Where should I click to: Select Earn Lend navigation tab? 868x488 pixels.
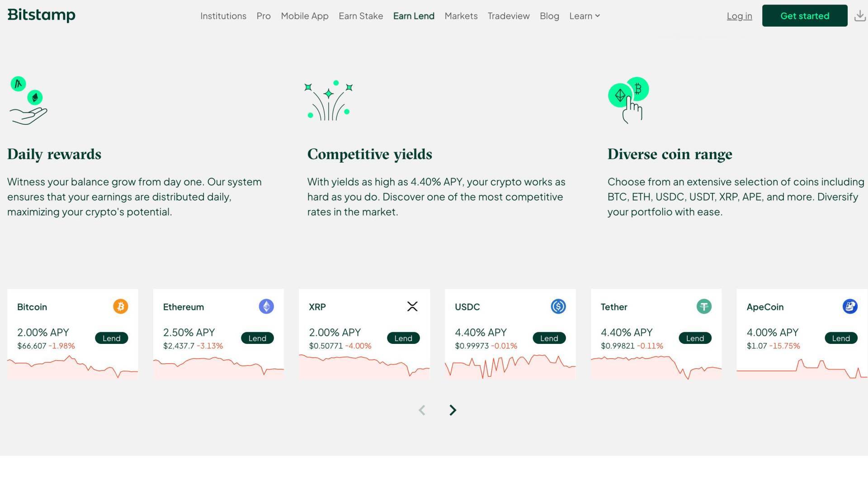click(x=414, y=15)
